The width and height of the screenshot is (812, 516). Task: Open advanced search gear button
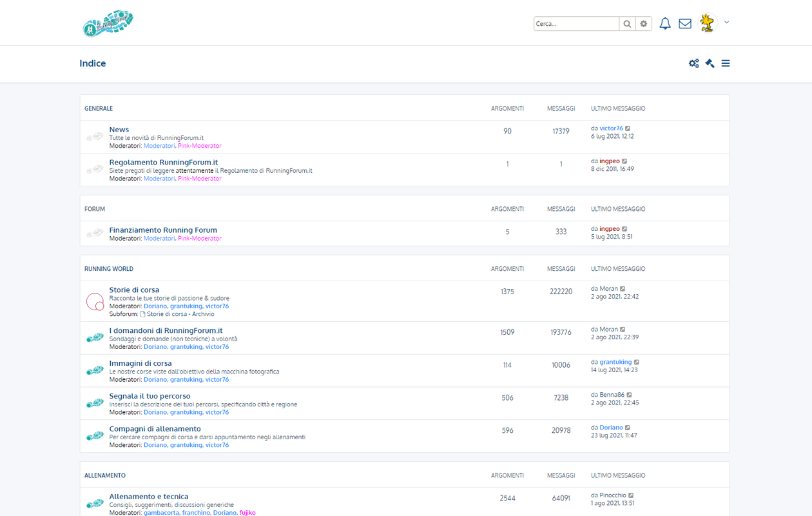coord(644,24)
